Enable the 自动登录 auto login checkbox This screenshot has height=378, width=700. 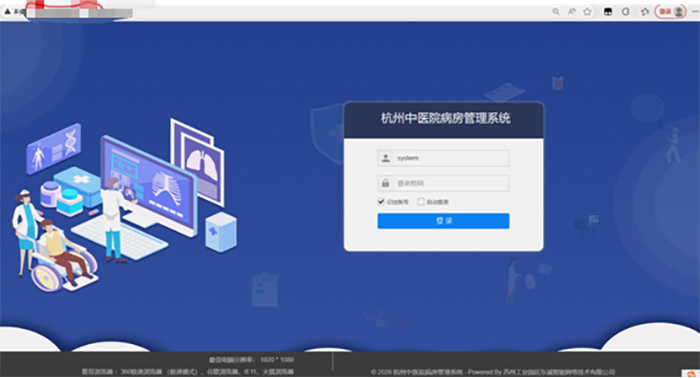pos(421,202)
